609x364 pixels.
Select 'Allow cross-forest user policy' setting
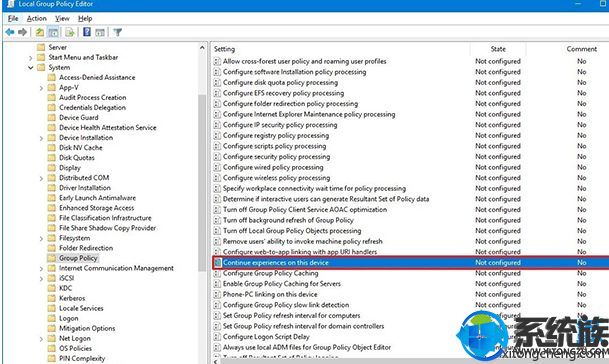click(x=304, y=61)
